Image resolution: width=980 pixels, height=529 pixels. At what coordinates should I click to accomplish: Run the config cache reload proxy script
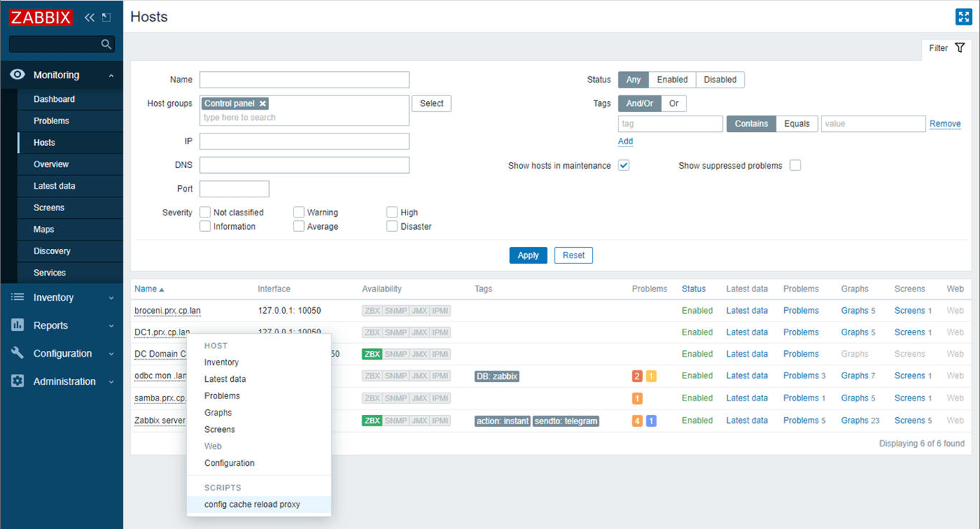250,505
